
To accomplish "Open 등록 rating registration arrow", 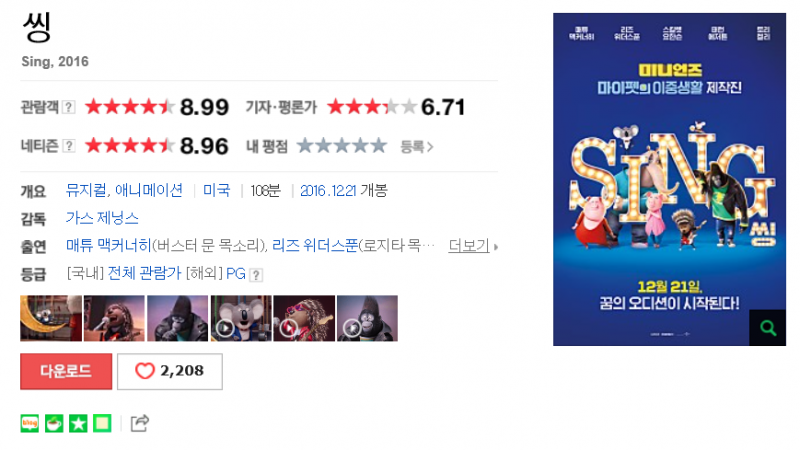I will pyautogui.click(x=417, y=147).
